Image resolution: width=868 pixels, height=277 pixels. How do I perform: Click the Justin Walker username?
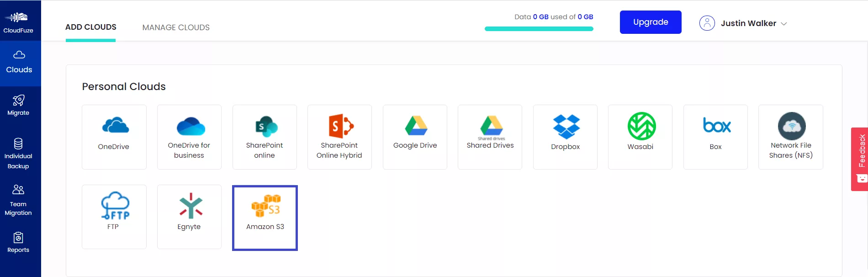tap(748, 23)
